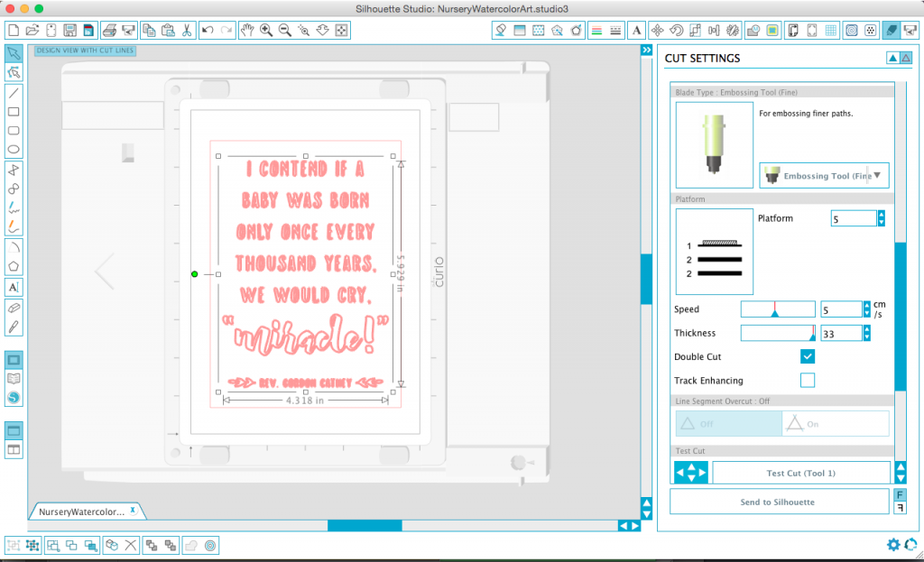Set Line Segment Overcut to On
Image resolution: width=924 pixels, height=562 pixels.
[x=835, y=424]
